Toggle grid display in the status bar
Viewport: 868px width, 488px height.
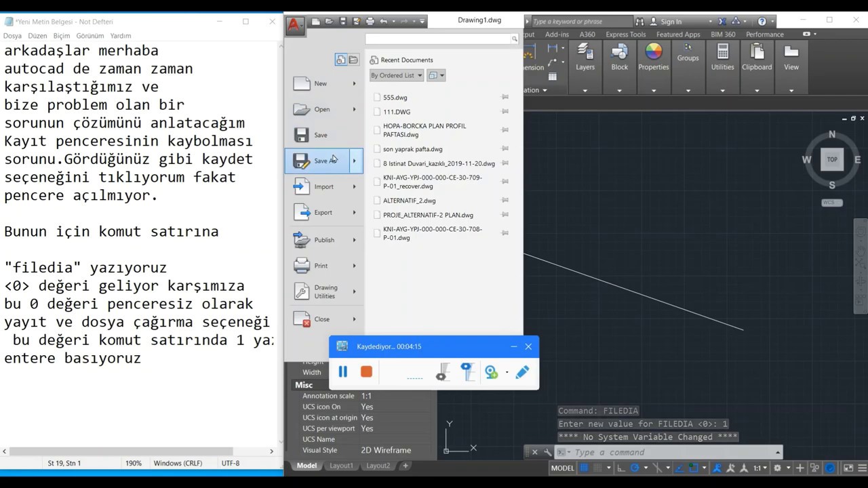coord(584,468)
